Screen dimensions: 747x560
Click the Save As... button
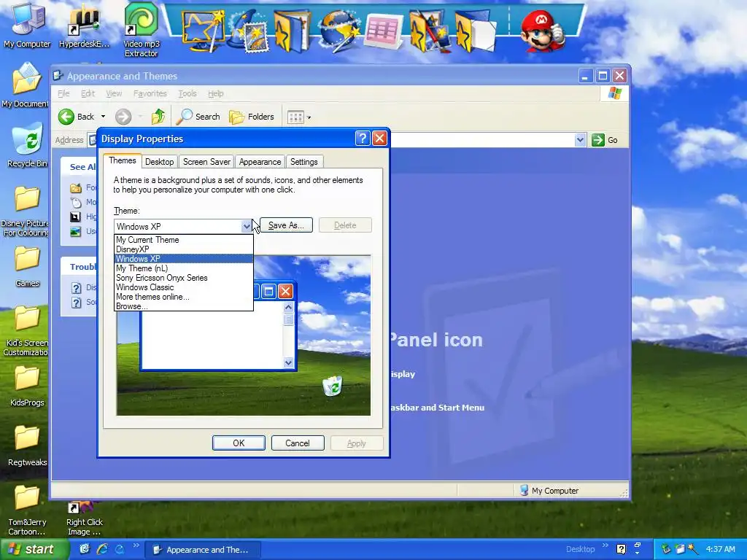(x=286, y=225)
